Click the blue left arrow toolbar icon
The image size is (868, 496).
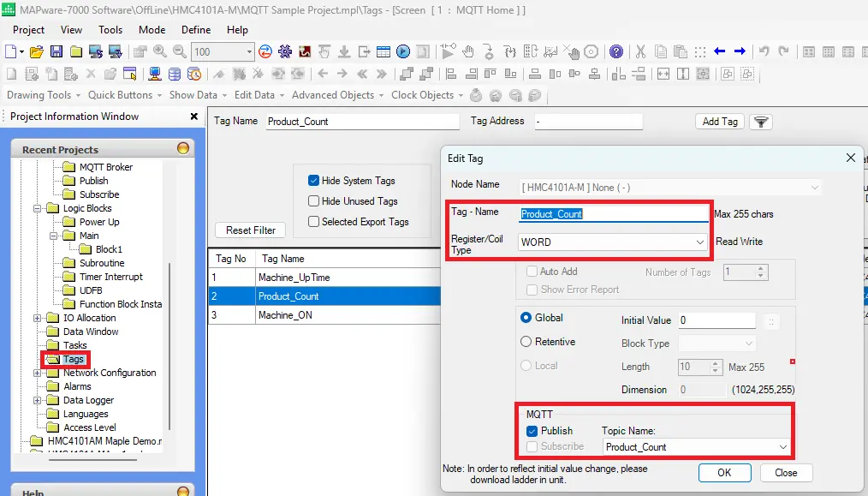[720, 52]
